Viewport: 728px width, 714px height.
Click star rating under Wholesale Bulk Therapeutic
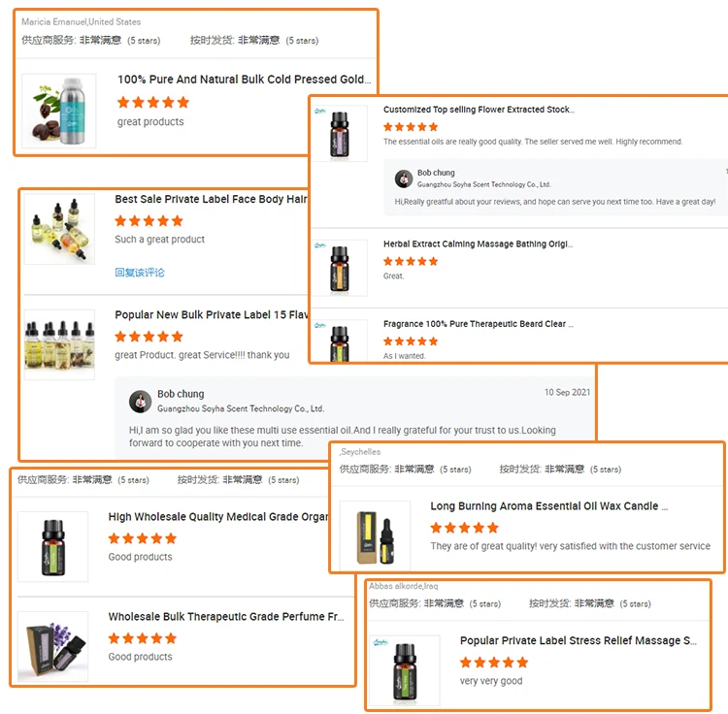coord(143,638)
